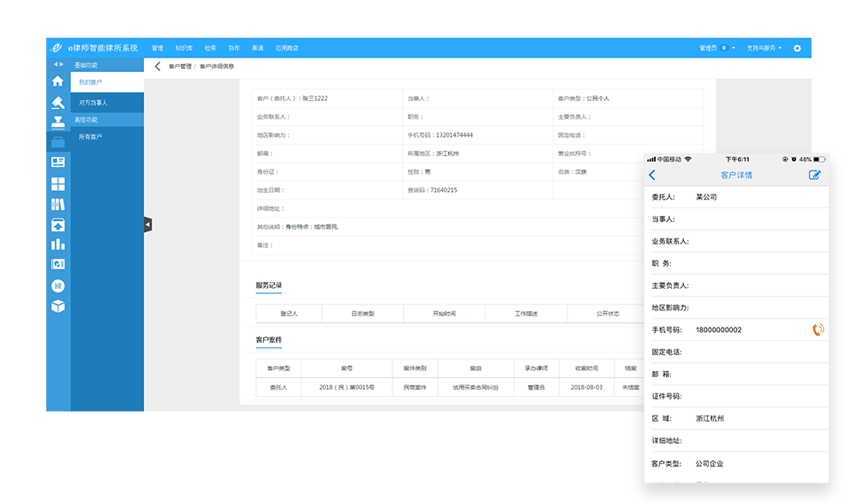
Task: Select 所有客户 in the side menu
Action: [90, 137]
